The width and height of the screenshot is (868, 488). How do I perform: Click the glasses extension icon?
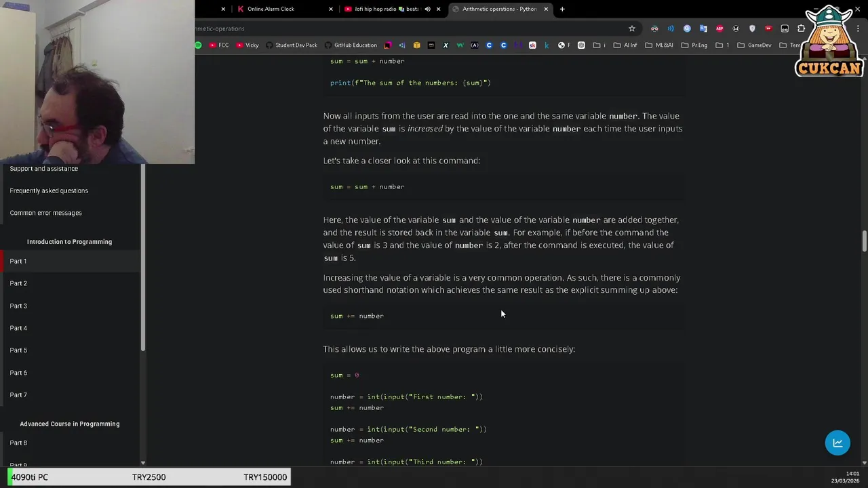pos(654,28)
